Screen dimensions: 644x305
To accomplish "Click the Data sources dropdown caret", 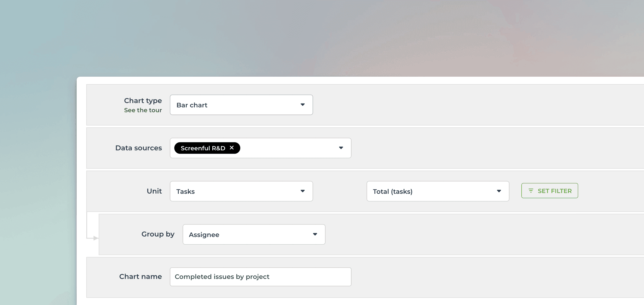I will coord(341,148).
